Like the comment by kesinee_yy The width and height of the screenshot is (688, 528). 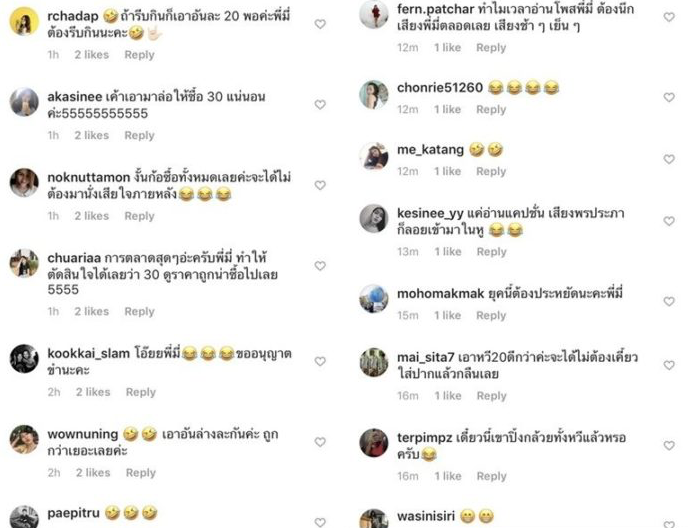coord(669,221)
